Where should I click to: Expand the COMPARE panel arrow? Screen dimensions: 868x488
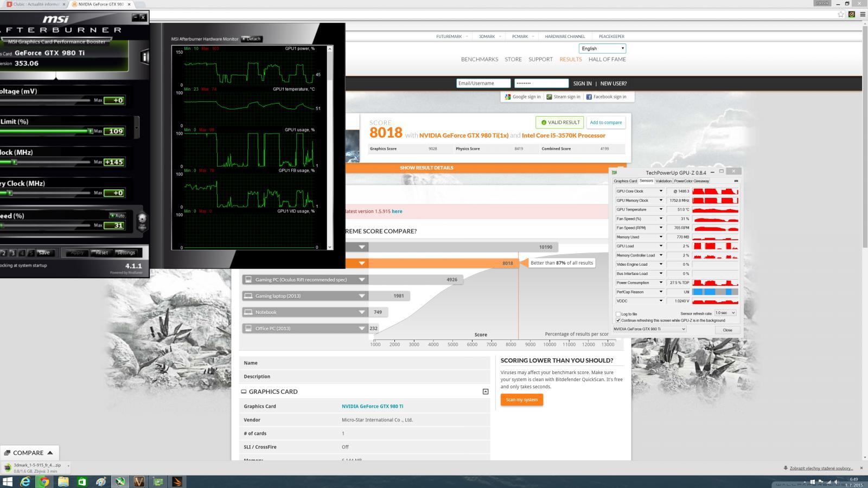(x=50, y=453)
